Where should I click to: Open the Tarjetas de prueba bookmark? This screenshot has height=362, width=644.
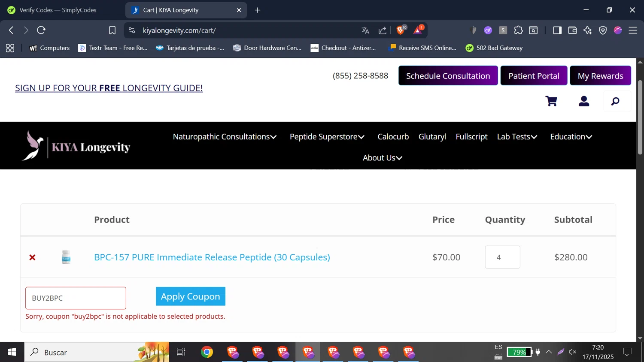190,48
